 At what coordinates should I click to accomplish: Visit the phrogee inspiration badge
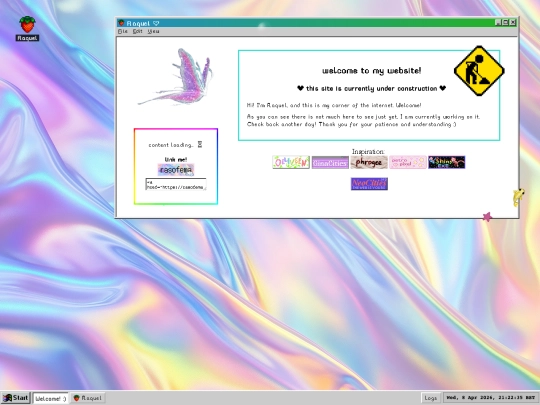(x=369, y=162)
